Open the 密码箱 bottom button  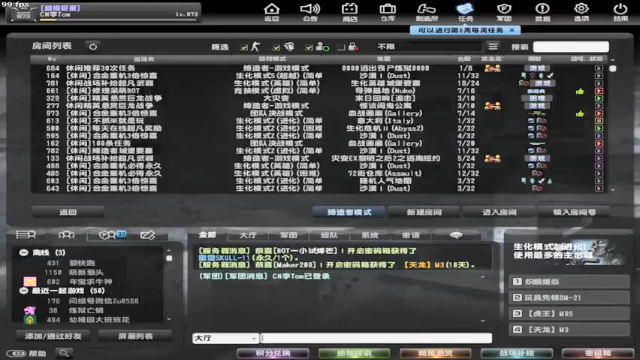click(598, 353)
